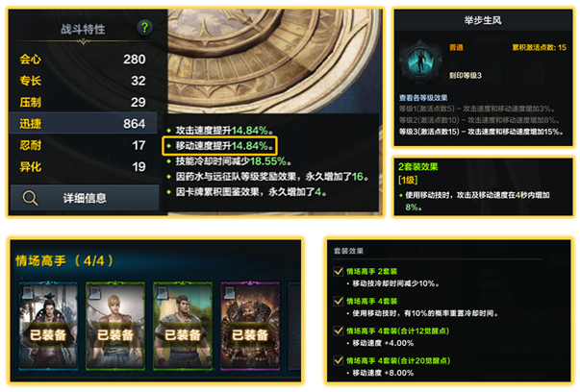Click the highlighted 移动速度提升14.84% line
580x392 pixels.
coord(219,146)
